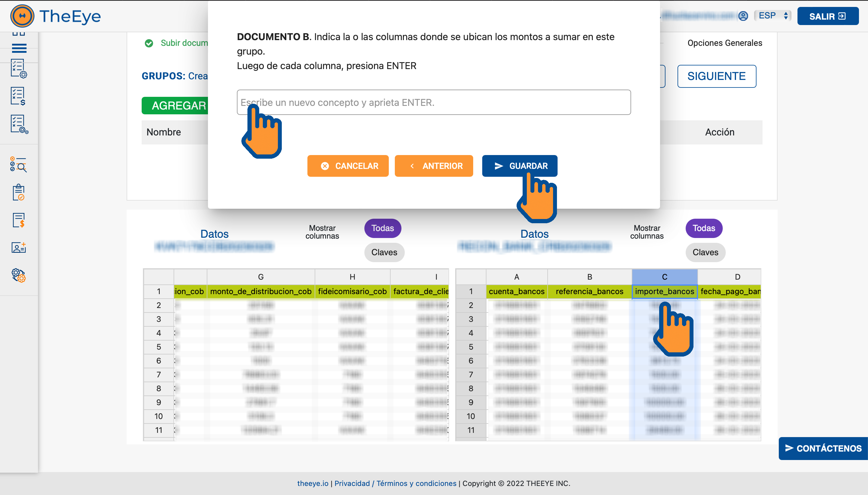Open search list sidebar icon

click(18, 164)
